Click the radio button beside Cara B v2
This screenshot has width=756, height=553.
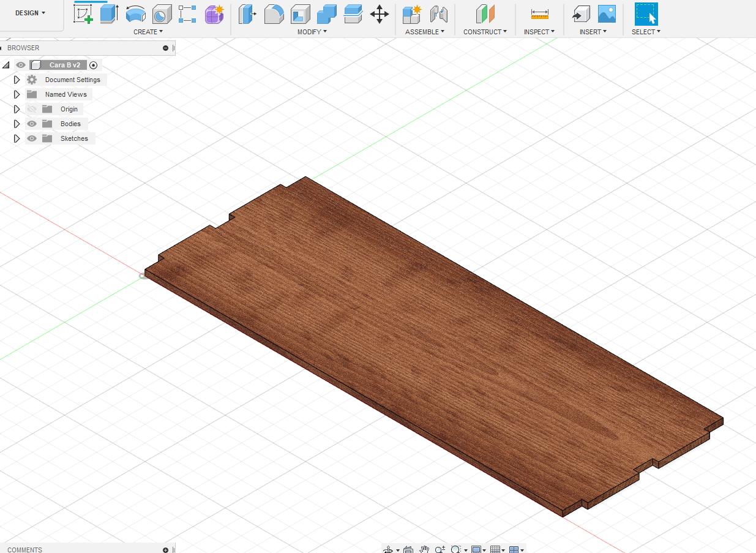pyautogui.click(x=94, y=65)
